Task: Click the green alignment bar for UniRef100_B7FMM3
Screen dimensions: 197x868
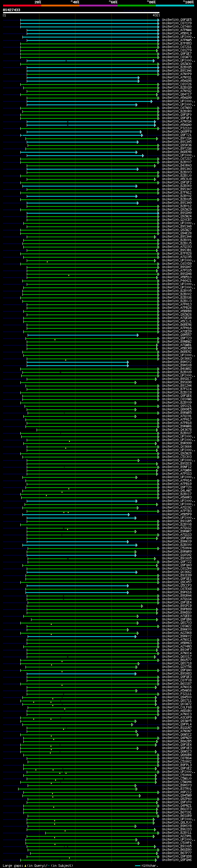Action: click(x=90, y=43)
